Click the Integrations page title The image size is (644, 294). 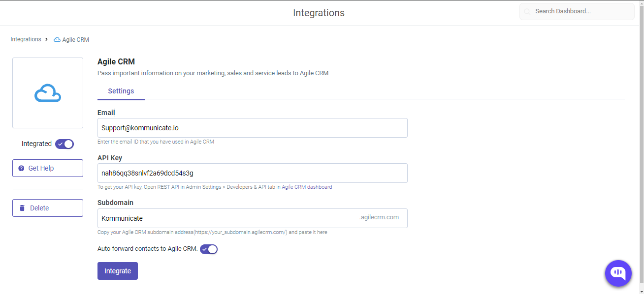click(319, 13)
